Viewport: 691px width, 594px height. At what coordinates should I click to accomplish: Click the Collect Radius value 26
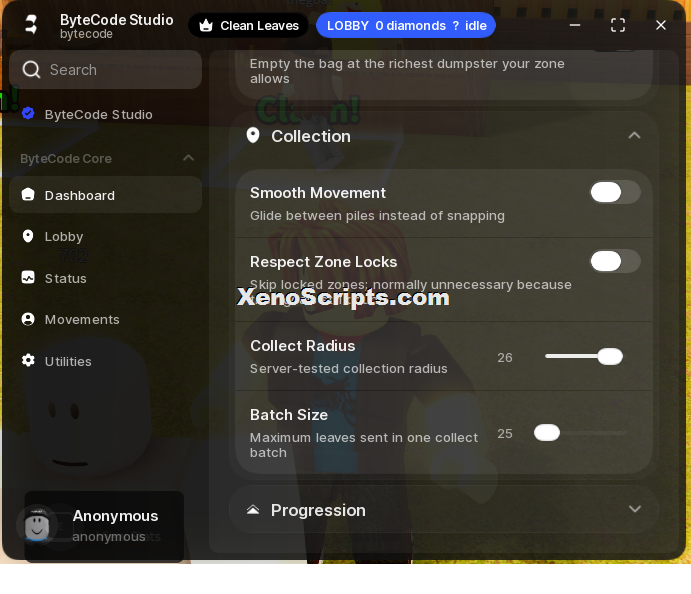click(505, 357)
